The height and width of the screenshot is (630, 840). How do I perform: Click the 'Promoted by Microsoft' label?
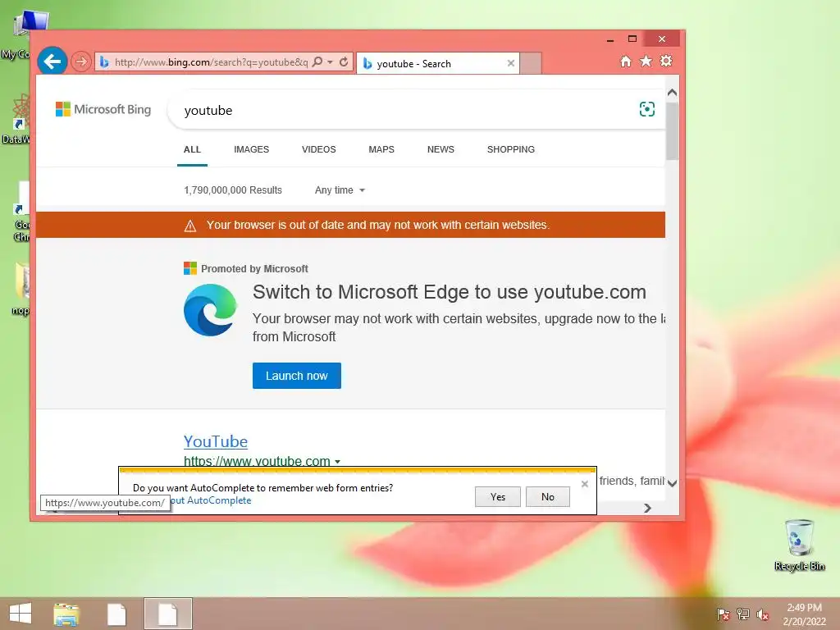254,269
